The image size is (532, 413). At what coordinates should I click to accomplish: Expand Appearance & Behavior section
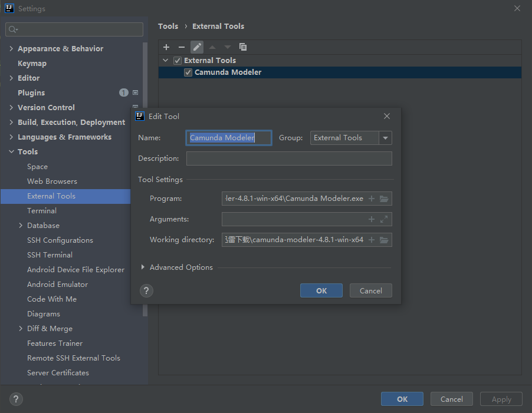click(x=11, y=48)
